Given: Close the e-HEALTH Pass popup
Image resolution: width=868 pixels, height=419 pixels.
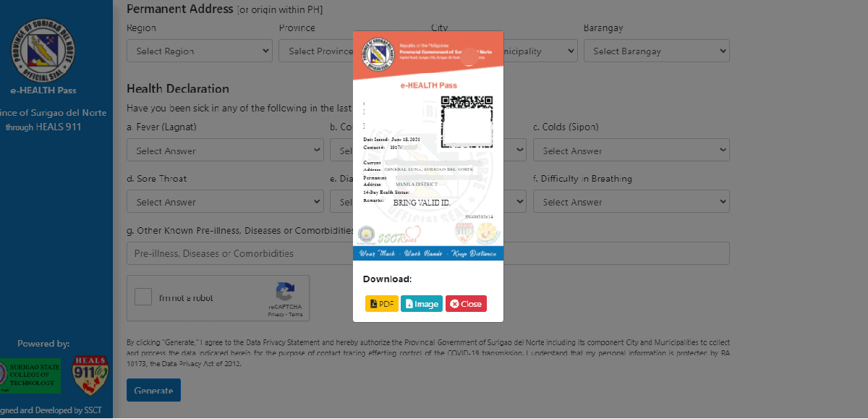Looking at the screenshot, I should pos(466,304).
